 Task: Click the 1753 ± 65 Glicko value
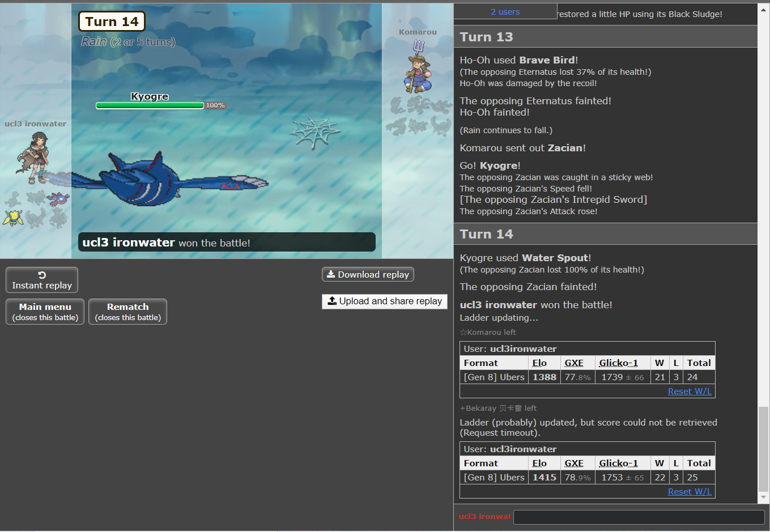tap(623, 478)
